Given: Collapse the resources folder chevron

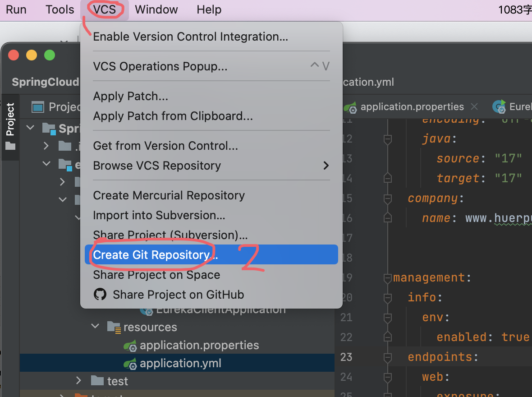Looking at the screenshot, I should (x=95, y=327).
